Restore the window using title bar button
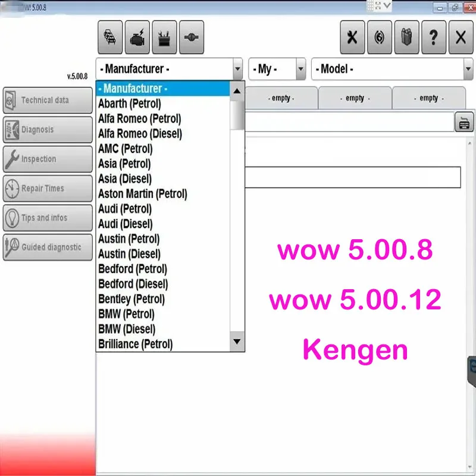This screenshot has width=476, height=476. pos(455,8)
